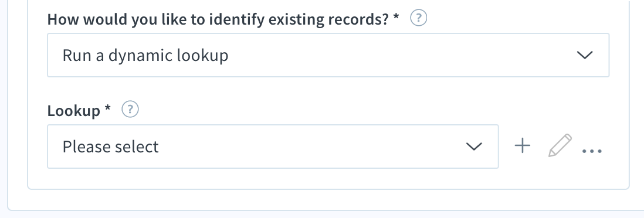Click question mark after records question
Screen dimensions: 644x218
point(419,18)
